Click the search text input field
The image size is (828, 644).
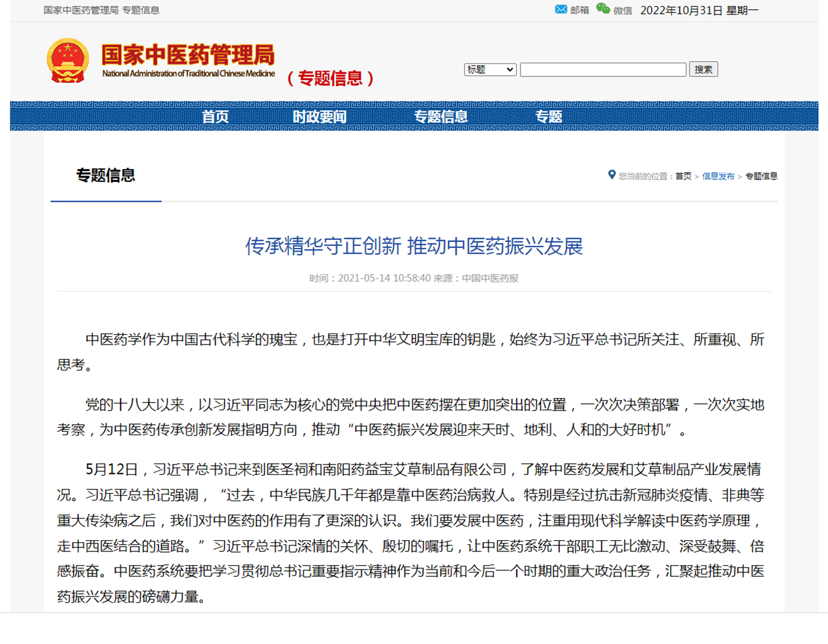click(x=603, y=69)
